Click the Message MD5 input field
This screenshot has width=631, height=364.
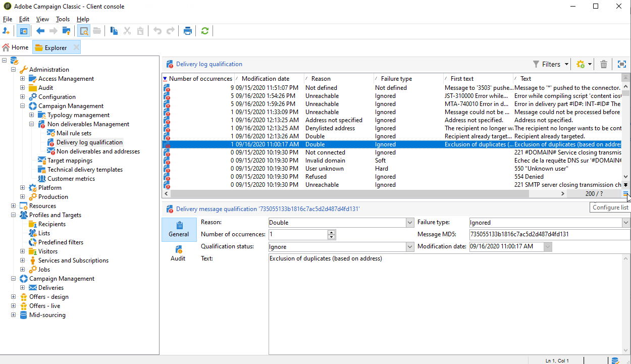[549, 235]
